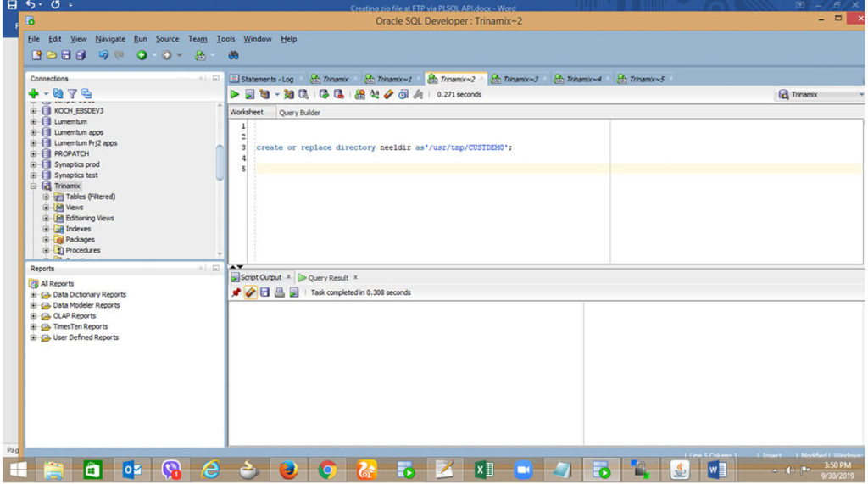Open the File menu

(34, 39)
